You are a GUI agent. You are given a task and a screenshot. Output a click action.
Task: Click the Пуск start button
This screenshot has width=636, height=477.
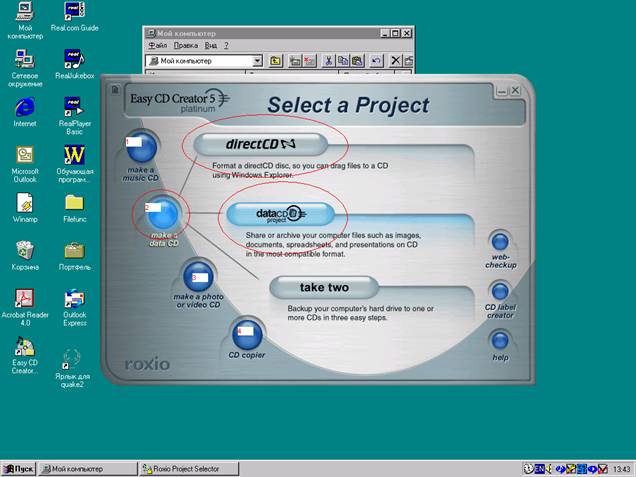pos(18,468)
